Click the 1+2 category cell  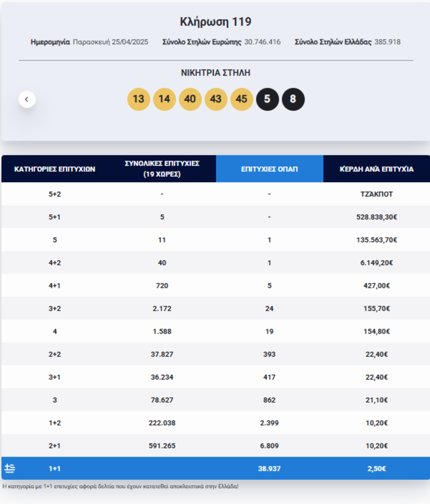pos(55,423)
